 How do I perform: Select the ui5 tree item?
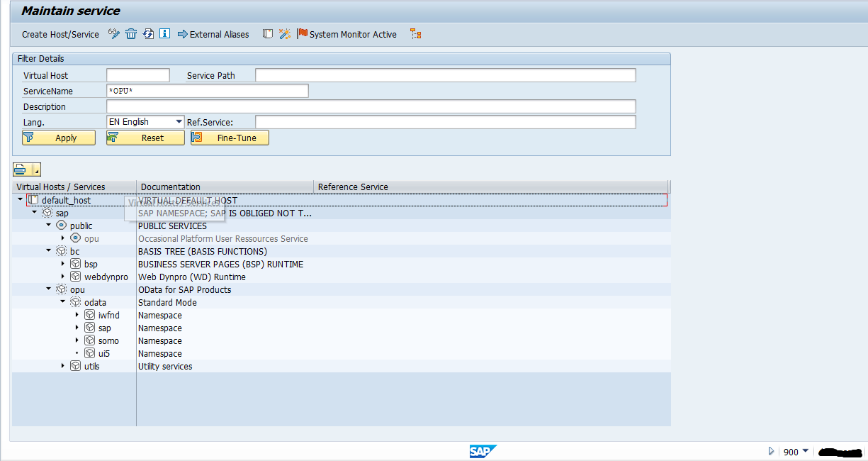pos(104,354)
